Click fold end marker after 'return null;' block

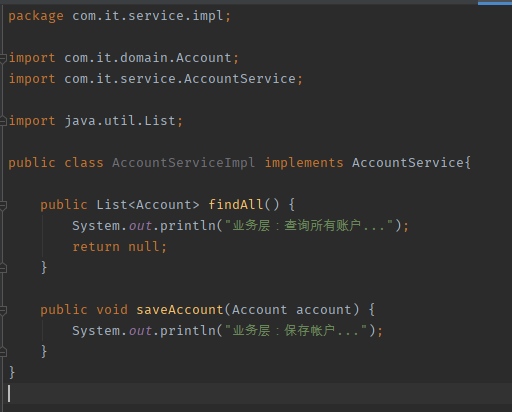(3, 268)
